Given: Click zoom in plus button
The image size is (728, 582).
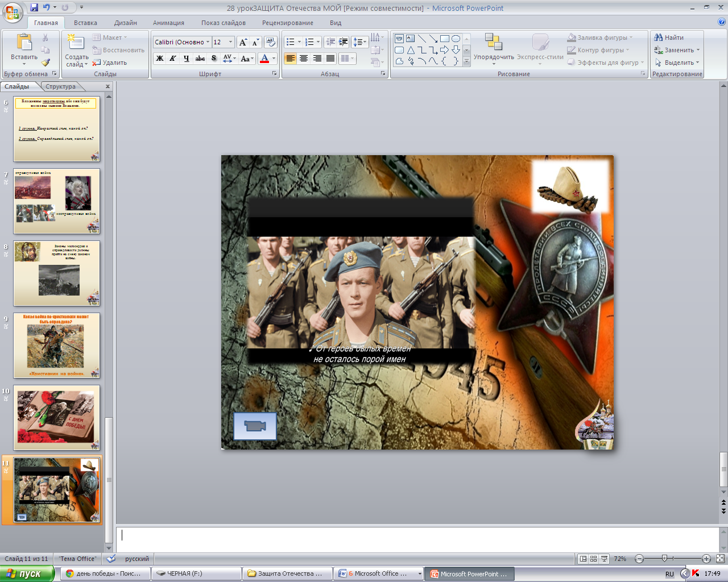Looking at the screenshot, I should pos(706,559).
